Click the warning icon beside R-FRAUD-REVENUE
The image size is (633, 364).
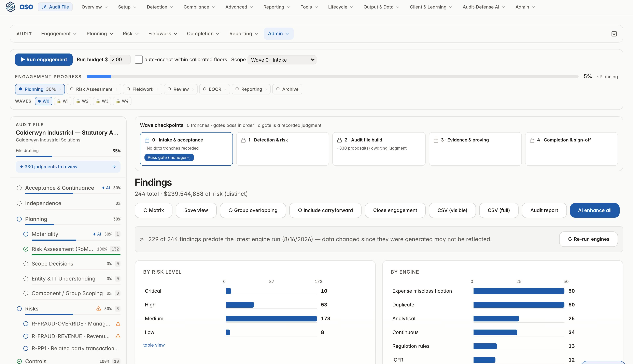118,336
